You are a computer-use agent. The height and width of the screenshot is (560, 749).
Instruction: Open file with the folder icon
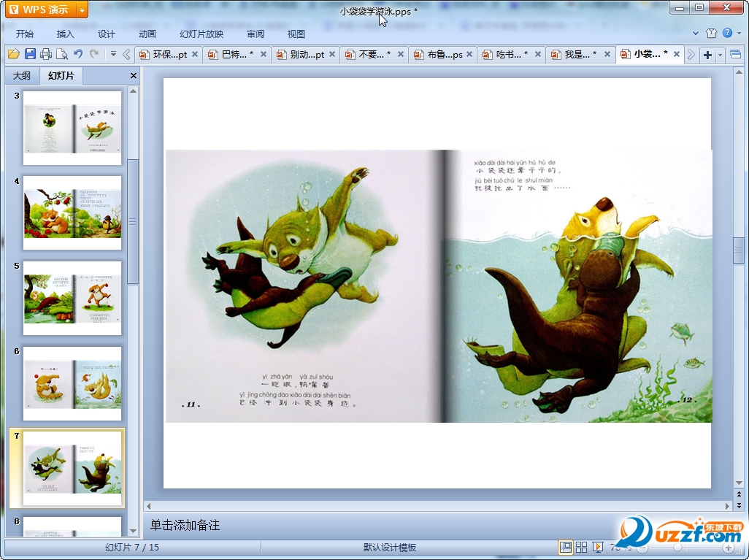[13, 54]
